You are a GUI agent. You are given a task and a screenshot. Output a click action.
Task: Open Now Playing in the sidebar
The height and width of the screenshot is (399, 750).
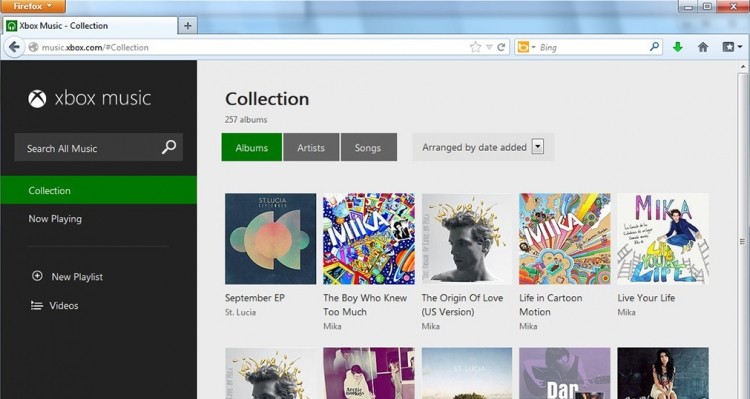coord(55,219)
